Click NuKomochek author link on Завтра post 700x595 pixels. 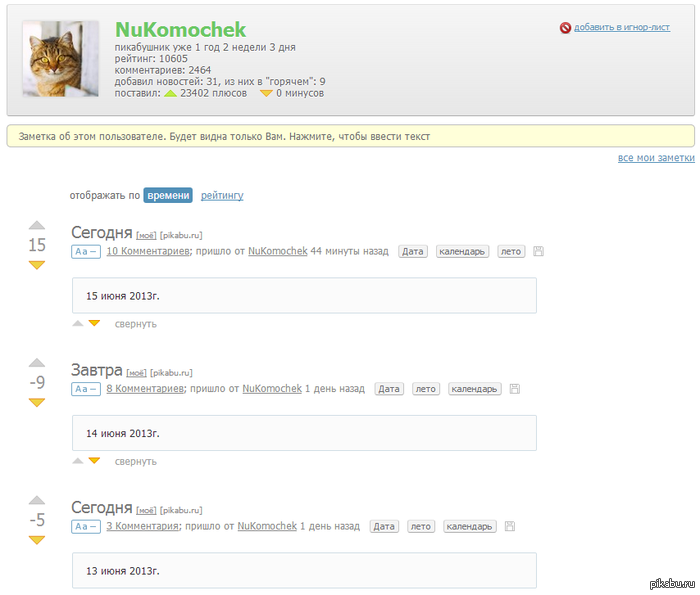point(272,389)
